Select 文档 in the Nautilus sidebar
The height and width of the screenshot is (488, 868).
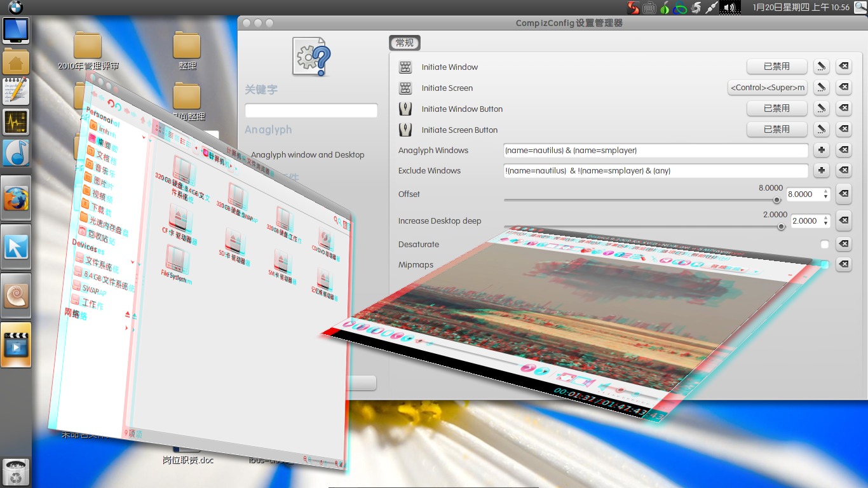(x=102, y=156)
